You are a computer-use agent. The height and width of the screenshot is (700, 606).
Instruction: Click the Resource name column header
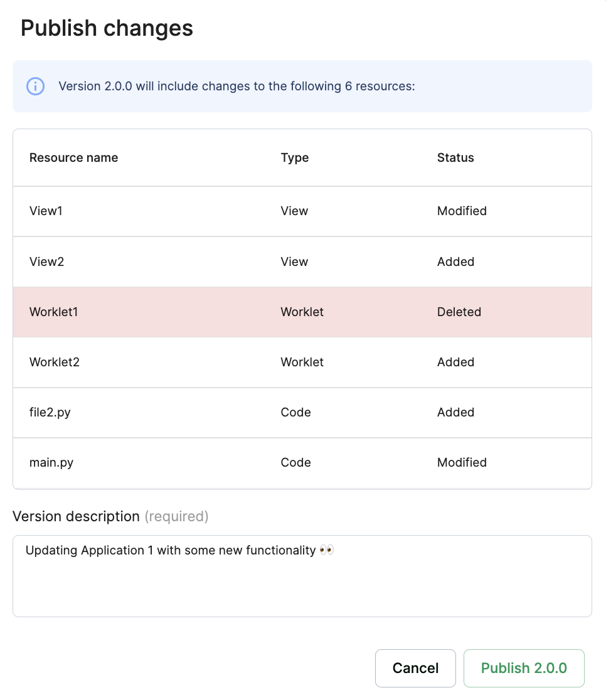coord(73,157)
